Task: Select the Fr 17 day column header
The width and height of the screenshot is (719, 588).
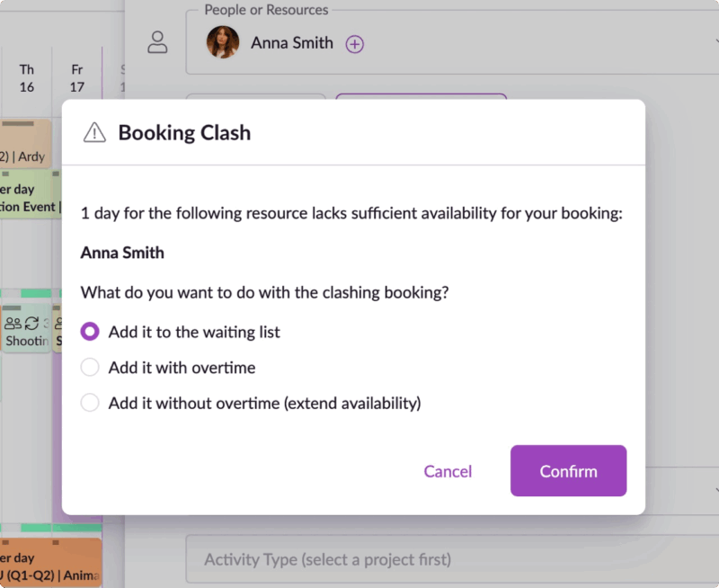Action: tap(77, 78)
